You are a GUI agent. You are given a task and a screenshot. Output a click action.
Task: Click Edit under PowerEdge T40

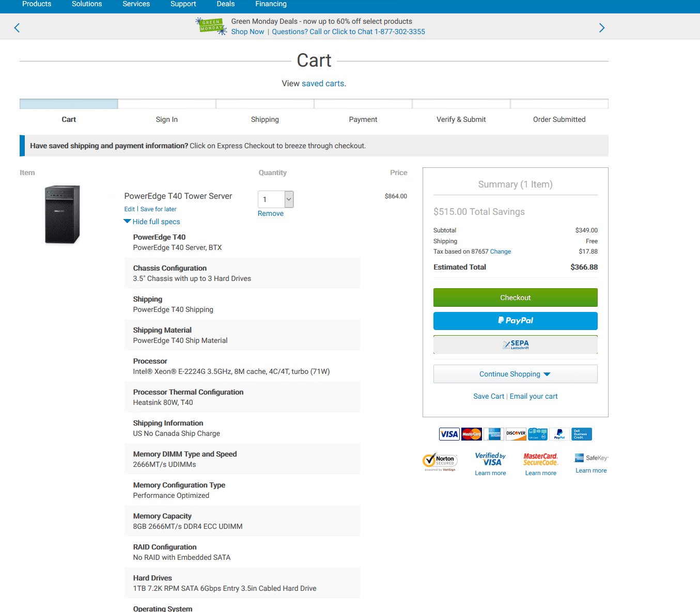point(129,209)
